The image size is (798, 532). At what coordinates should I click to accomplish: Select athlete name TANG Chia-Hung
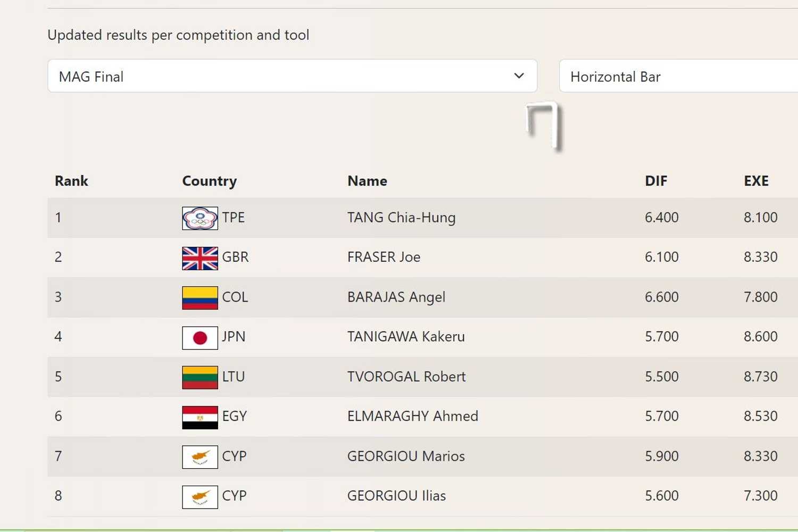point(401,218)
